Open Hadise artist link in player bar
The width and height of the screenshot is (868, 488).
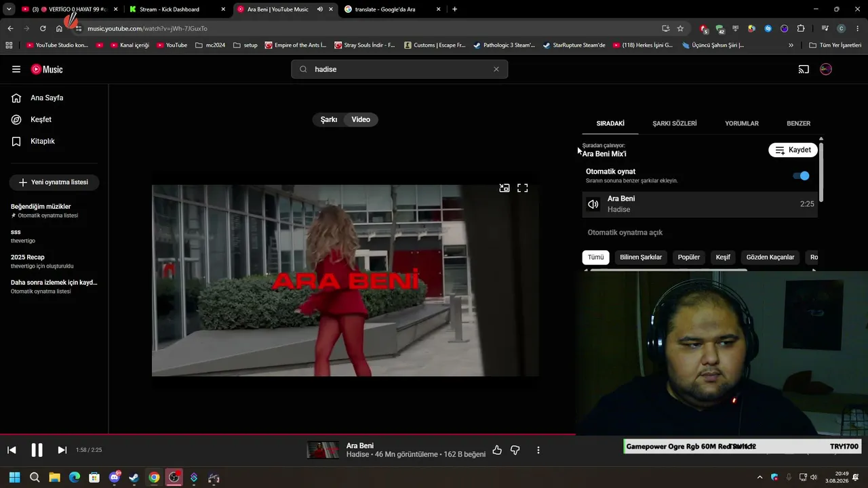click(357, 454)
